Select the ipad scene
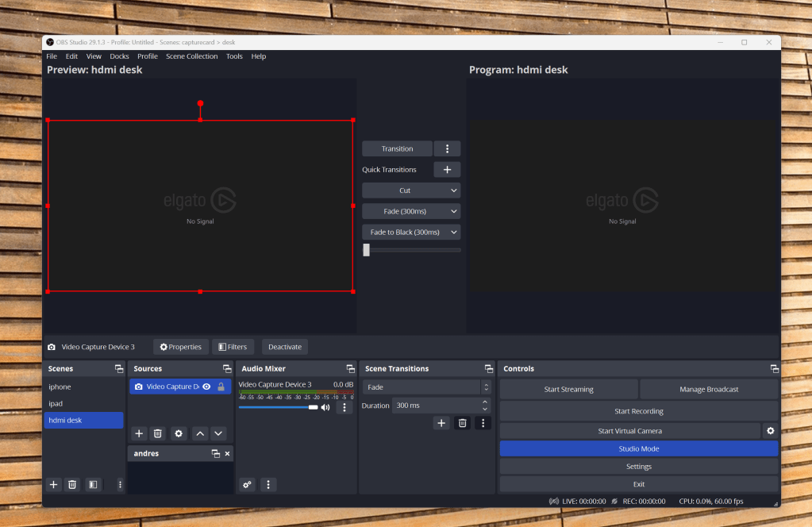 [x=84, y=403]
